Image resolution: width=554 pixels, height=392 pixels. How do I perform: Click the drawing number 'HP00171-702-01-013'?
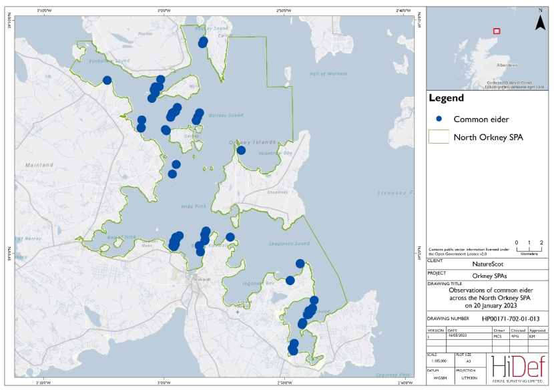point(511,319)
